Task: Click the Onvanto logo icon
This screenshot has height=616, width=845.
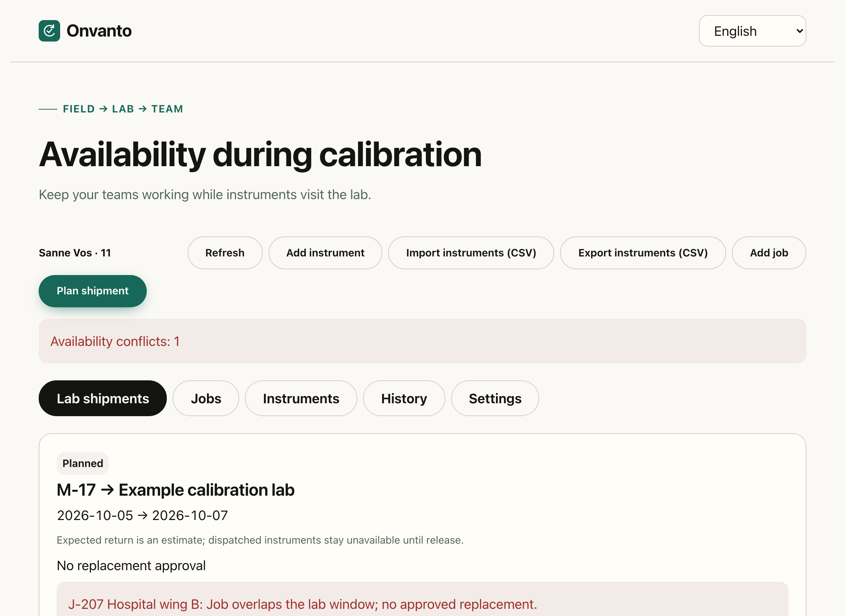Action: [x=49, y=31]
